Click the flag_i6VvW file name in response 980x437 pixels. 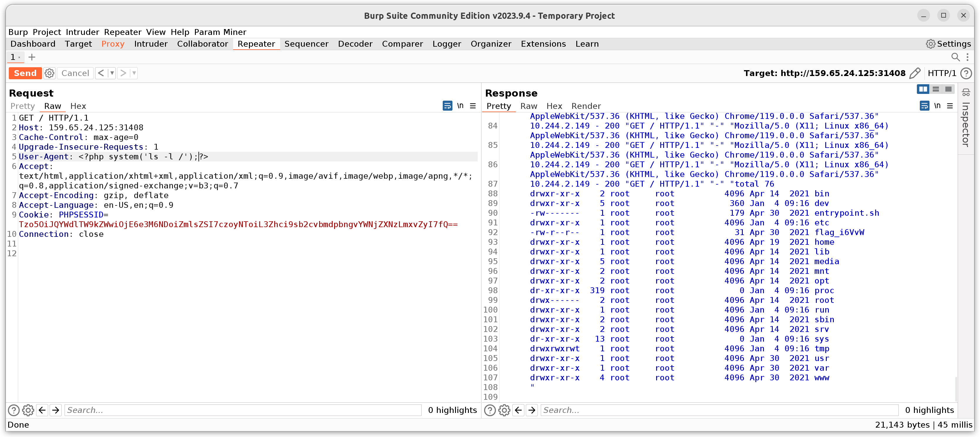pyautogui.click(x=839, y=232)
